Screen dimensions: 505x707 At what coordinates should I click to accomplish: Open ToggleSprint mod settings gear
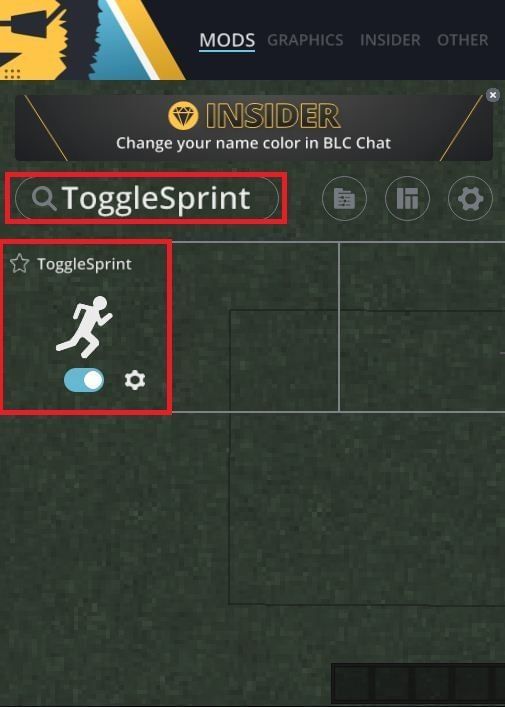point(135,380)
